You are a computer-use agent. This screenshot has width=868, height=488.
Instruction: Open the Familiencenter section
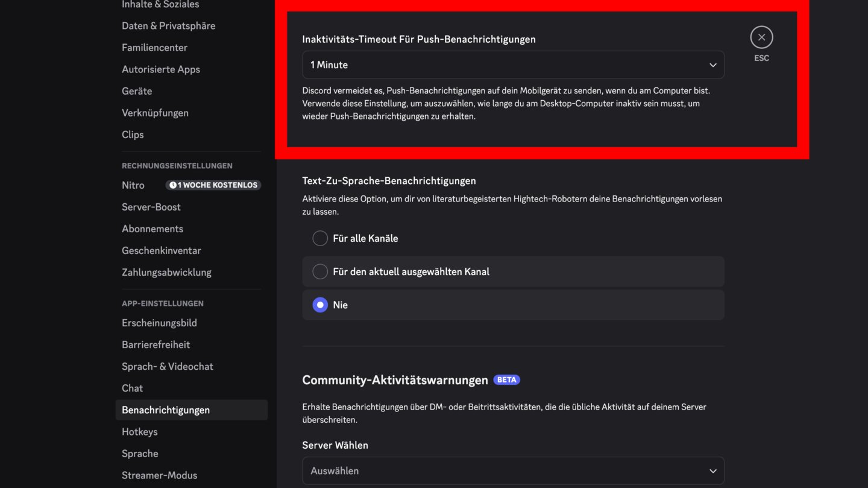coord(154,48)
